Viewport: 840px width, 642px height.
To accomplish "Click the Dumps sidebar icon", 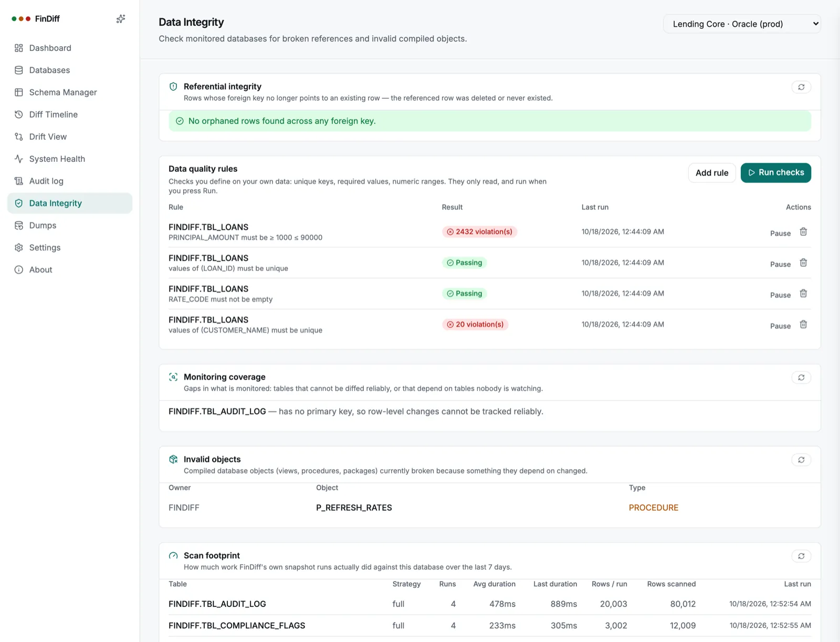I will [x=19, y=225].
